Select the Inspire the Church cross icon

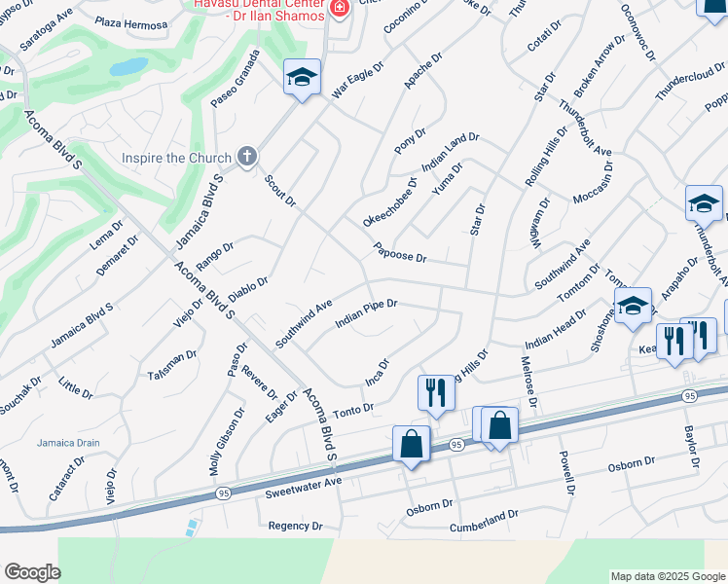[247, 157]
